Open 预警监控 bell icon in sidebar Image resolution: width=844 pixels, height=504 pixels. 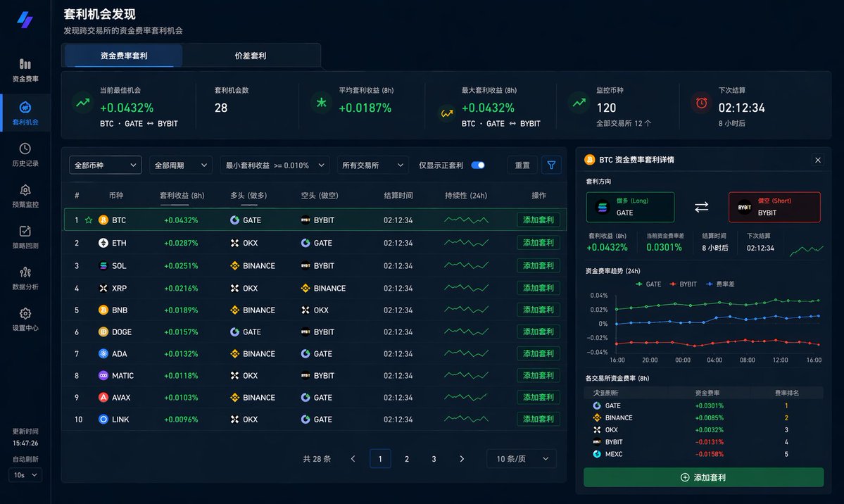25,190
